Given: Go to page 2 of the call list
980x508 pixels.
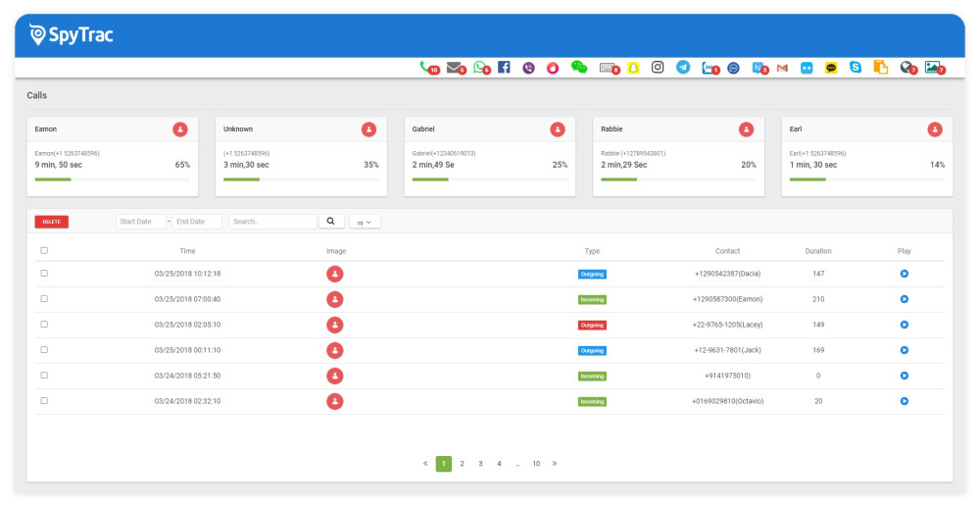Looking at the screenshot, I should [462, 464].
